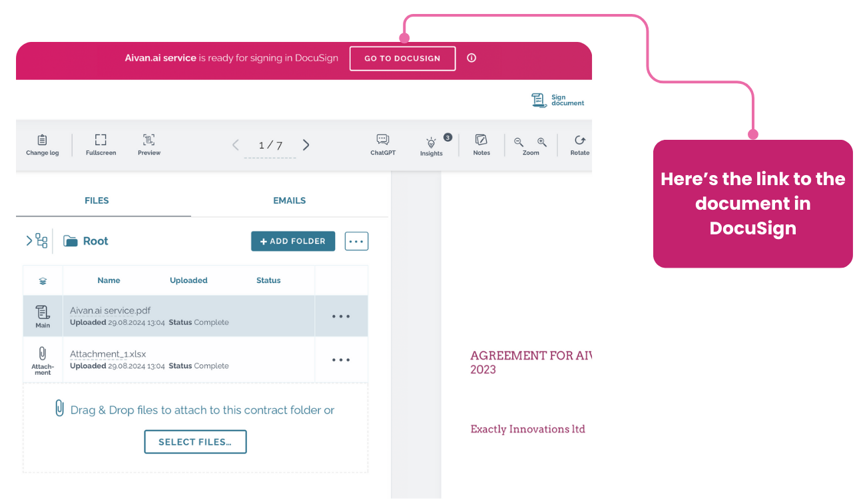This screenshot has width=855, height=504.
Task: Open options for Aivan.ai service.pdf
Action: pos(341,317)
